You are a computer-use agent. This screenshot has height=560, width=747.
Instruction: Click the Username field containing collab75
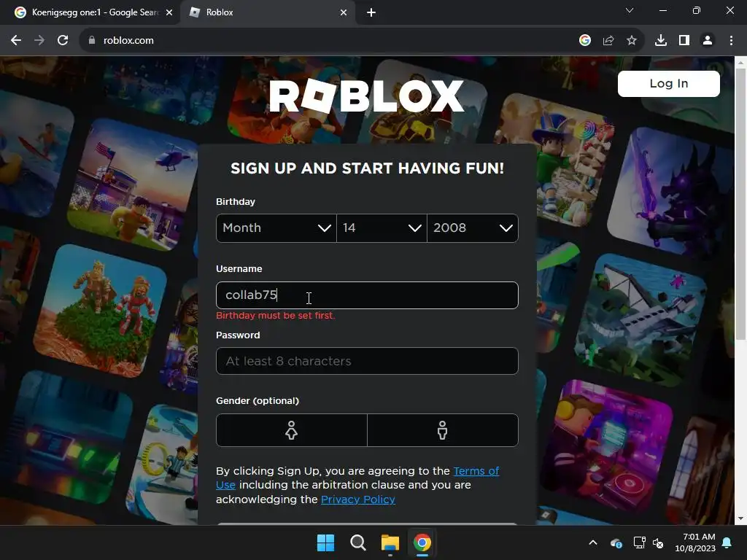pos(367,295)
